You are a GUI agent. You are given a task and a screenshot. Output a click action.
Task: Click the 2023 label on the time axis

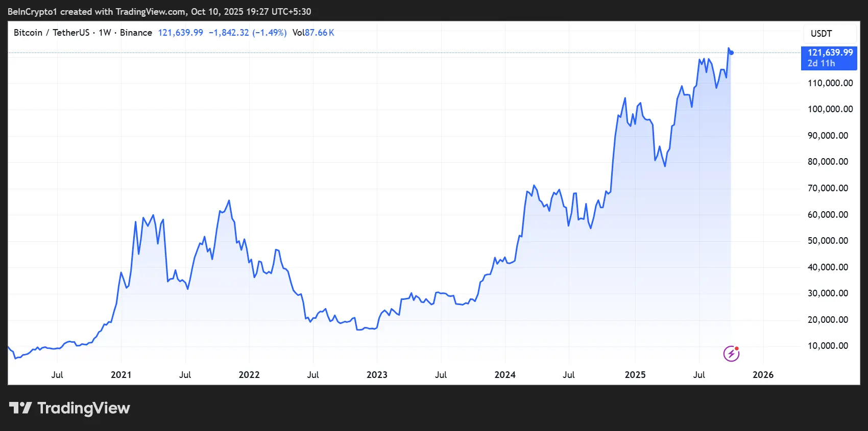377,375
